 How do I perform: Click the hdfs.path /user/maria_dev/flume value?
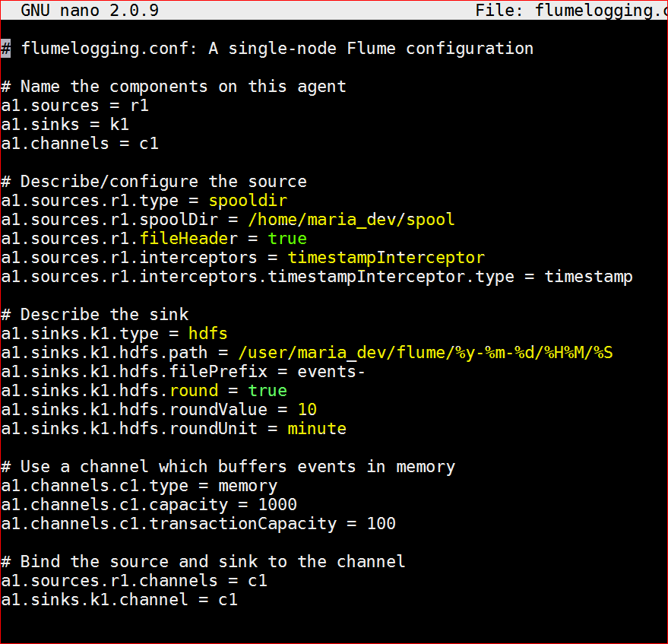click(x=426, y=353)
